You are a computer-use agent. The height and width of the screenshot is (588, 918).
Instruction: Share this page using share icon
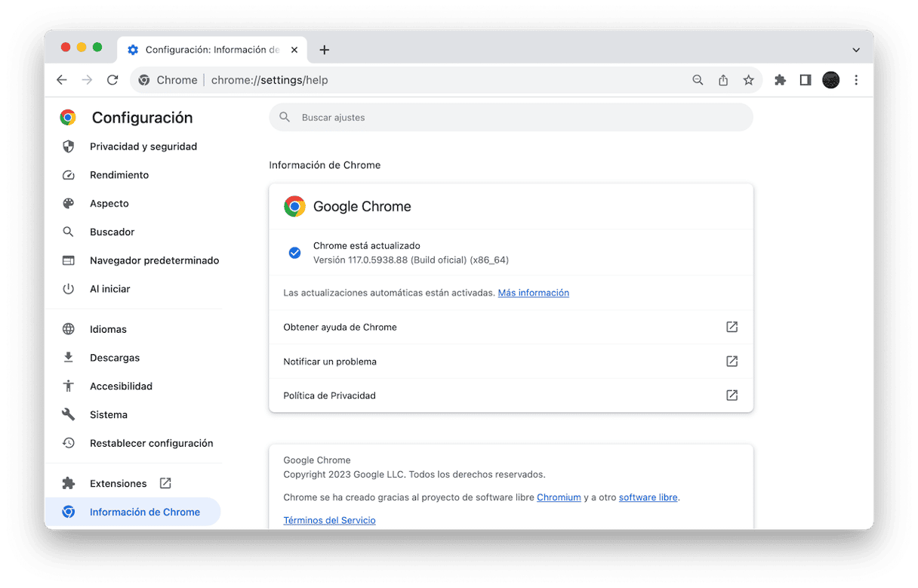coord(723,80)
